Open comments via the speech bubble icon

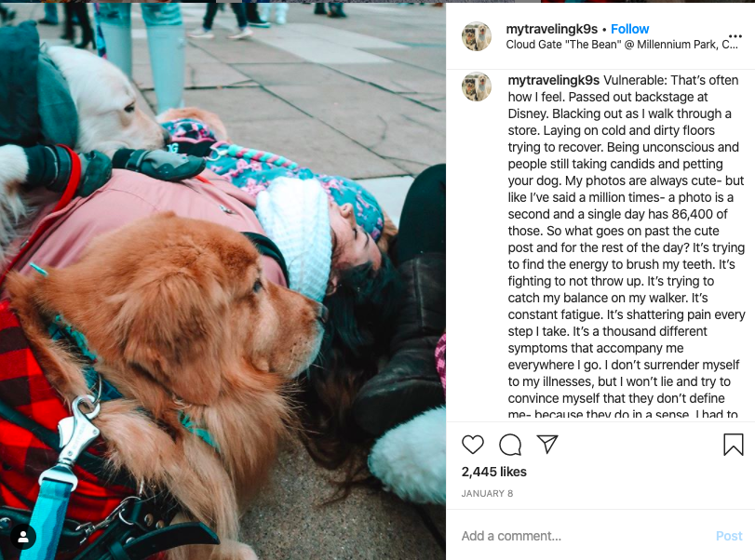pos(510,445)
